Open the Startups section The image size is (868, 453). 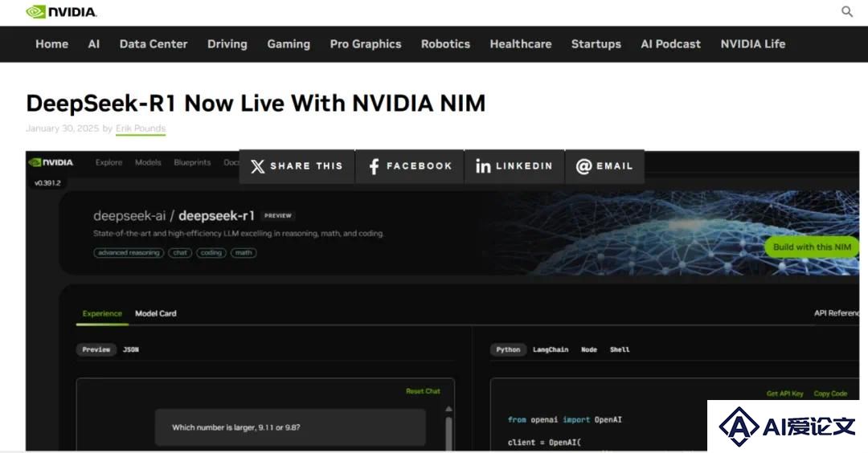(x=596, y=43)
